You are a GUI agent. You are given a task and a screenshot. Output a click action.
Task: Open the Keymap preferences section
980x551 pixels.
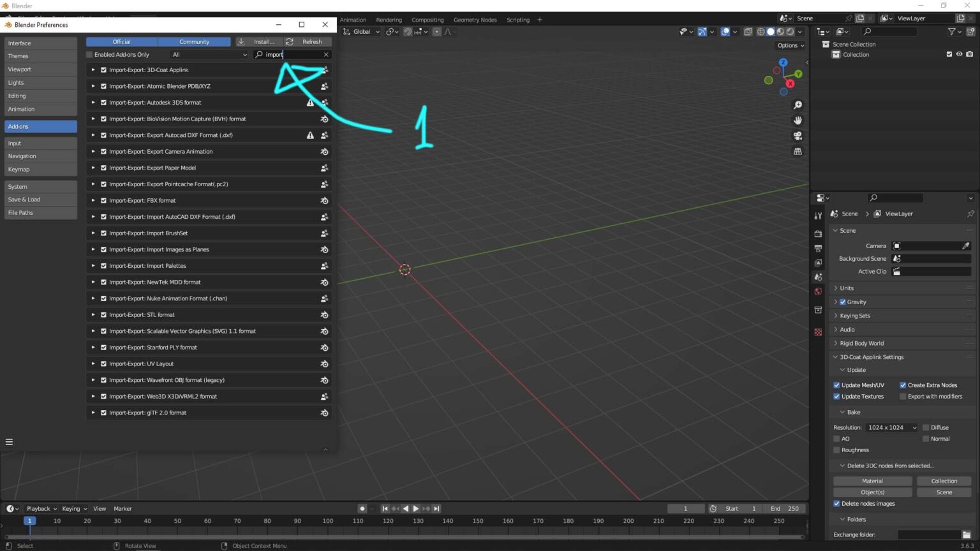click(41, 169)
